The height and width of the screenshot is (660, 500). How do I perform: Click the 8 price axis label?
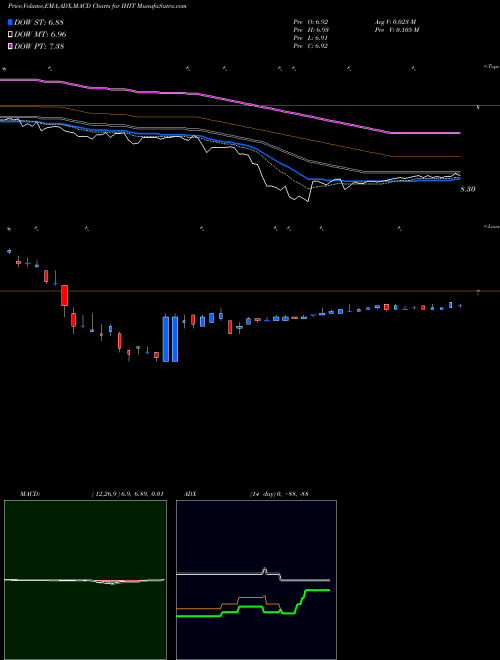[478, 108]
